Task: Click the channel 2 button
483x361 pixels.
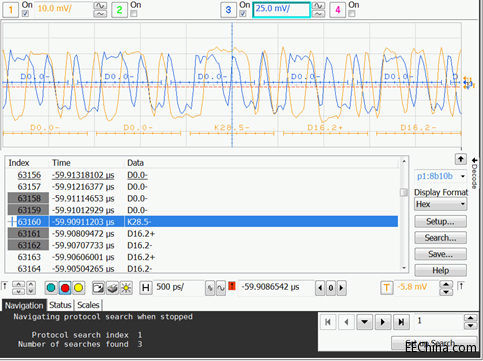Action: pos(119,10)
